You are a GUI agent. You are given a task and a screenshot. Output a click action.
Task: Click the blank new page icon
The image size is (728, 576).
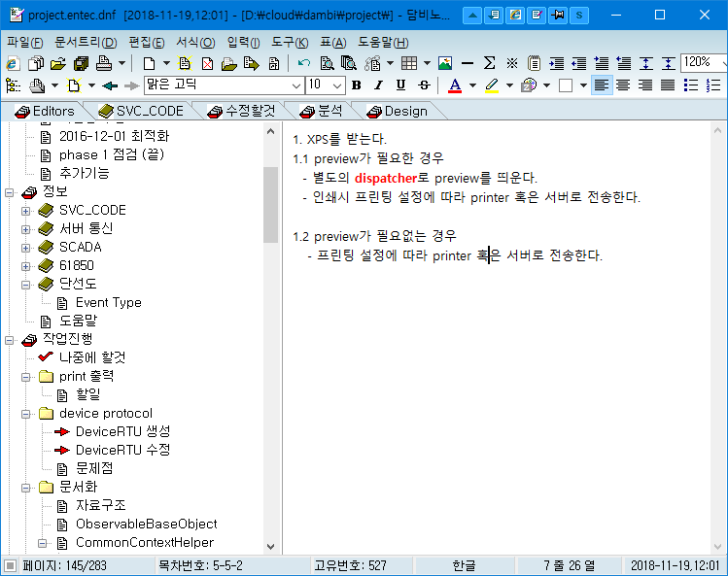tap(149, 63)
